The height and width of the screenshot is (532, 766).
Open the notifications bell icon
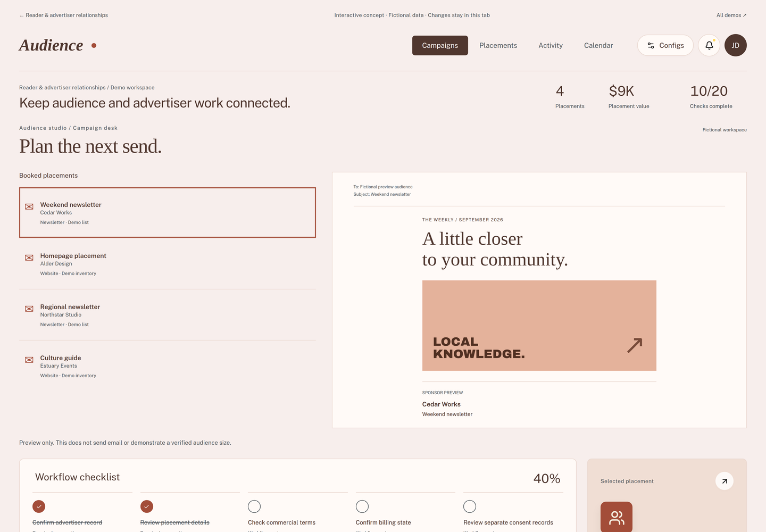709,45
